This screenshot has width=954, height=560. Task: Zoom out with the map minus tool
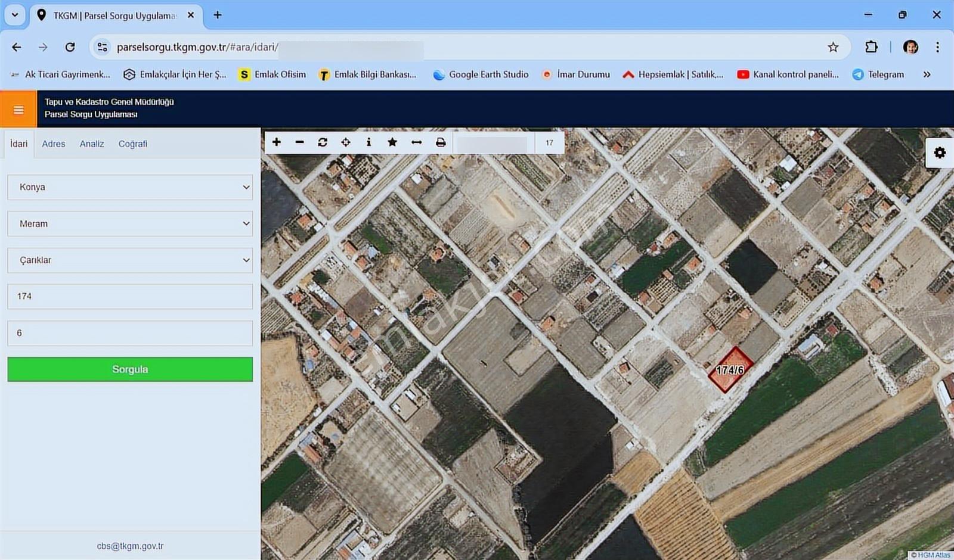point(299,142)
